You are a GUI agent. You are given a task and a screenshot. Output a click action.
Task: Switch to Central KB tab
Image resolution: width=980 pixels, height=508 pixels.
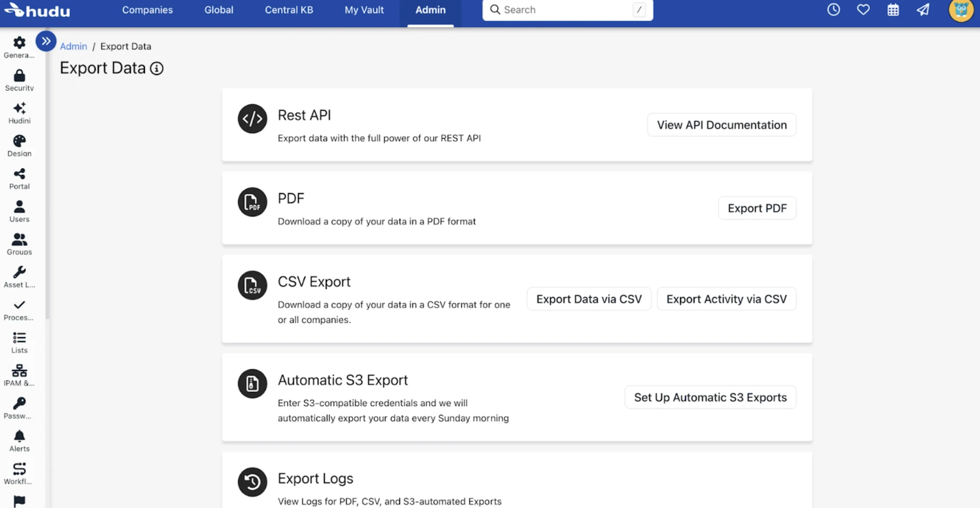click(289, 10)
